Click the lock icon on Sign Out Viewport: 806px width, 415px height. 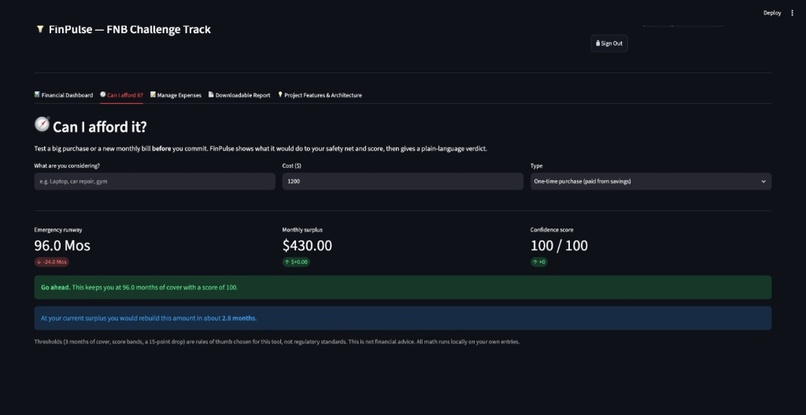coord(598,43)
